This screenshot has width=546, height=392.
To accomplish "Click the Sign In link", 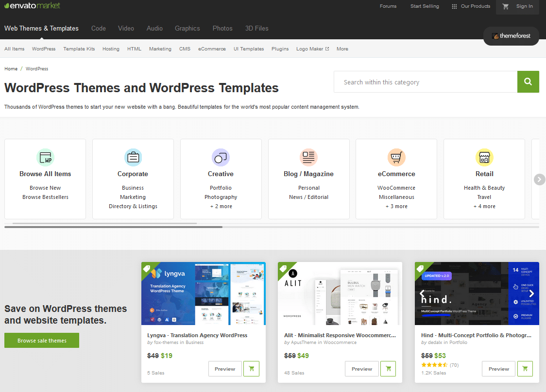I will 525,6.
